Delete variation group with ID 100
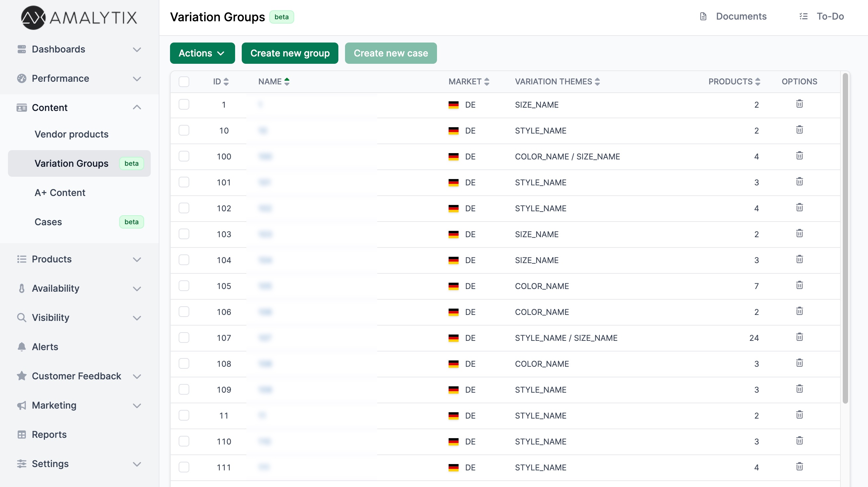The image size is (868, 487). click(799, 156)
